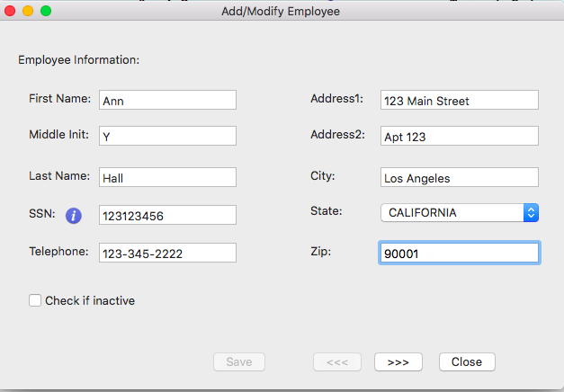Image resolution: width=564 pixels, height=392 pixels.
Task: Select the Address2 field with Apt 123
Action: tap(459, 137)
